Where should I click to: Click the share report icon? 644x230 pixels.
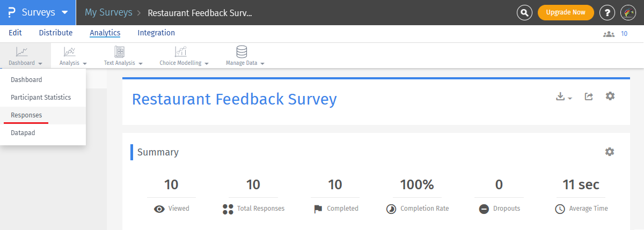tap(589, 97)
